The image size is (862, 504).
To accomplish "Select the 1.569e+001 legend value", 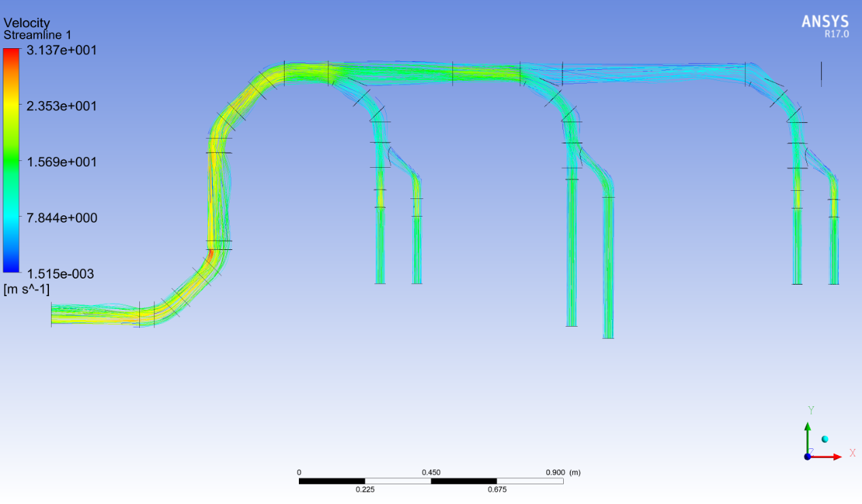I will (60, 162).
